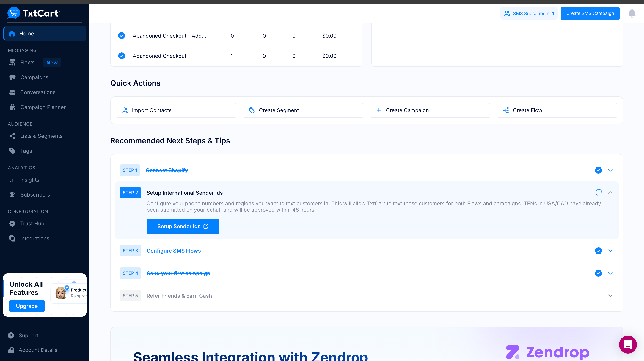Screen dimensions: 644x361
Task: Click the Conversations inbox icon
Action: pyautogui.click(x=12, y=92)
